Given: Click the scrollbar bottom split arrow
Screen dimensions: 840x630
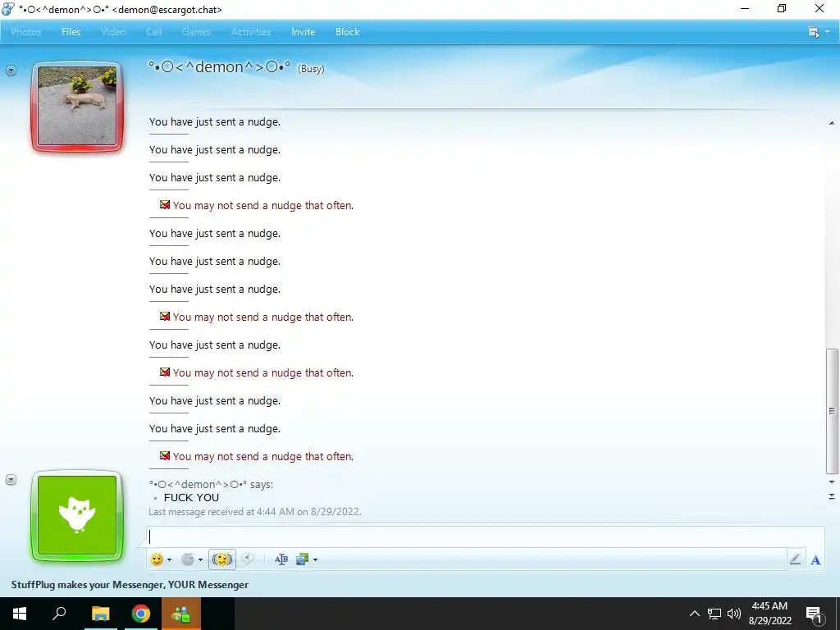Looking at the screenshot, I should pyautogui.click(x=832, y=496).
